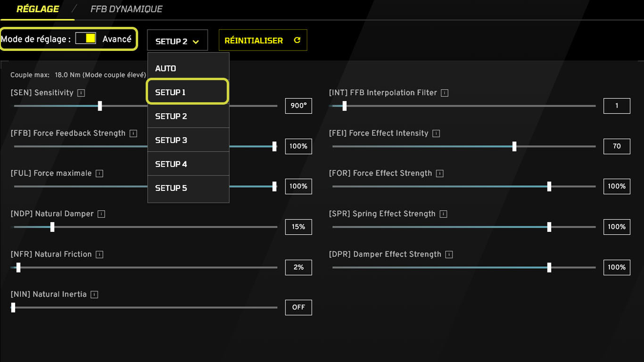Screen dimensions: 644x362
Task: Click the FFB Interpolation Filter slider handle
Action: point(345,106)
